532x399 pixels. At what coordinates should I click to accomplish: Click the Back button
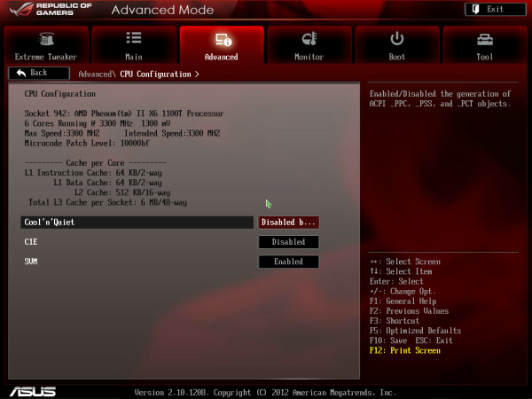39,73
